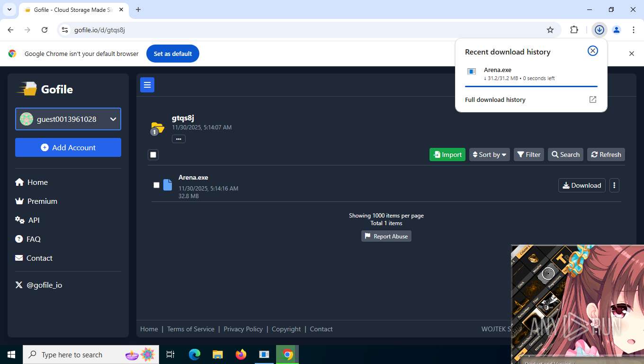Download the Arena.exe file
This screenshot has width=644, height=364.
point(582,185)
